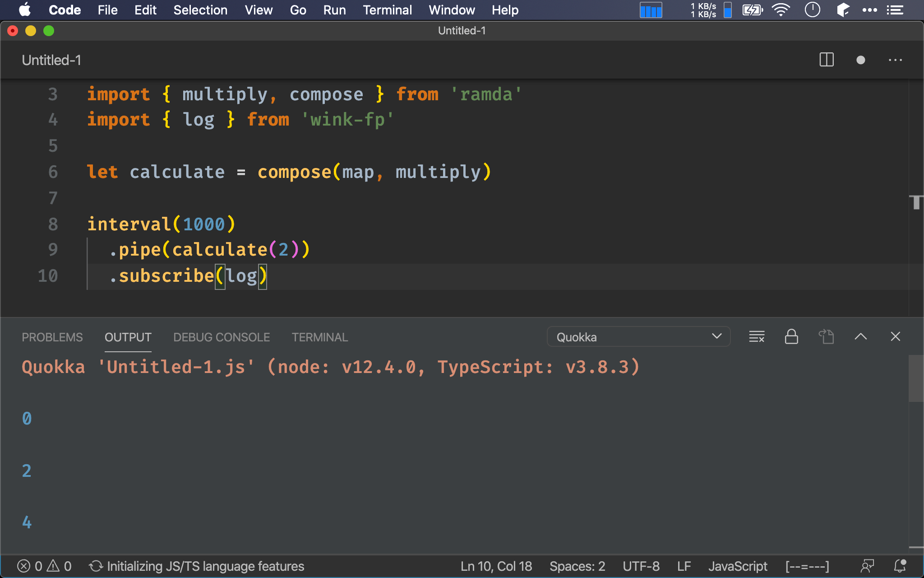Toggle the output scroll lock

pyautogui.click(x=791, y=337)
